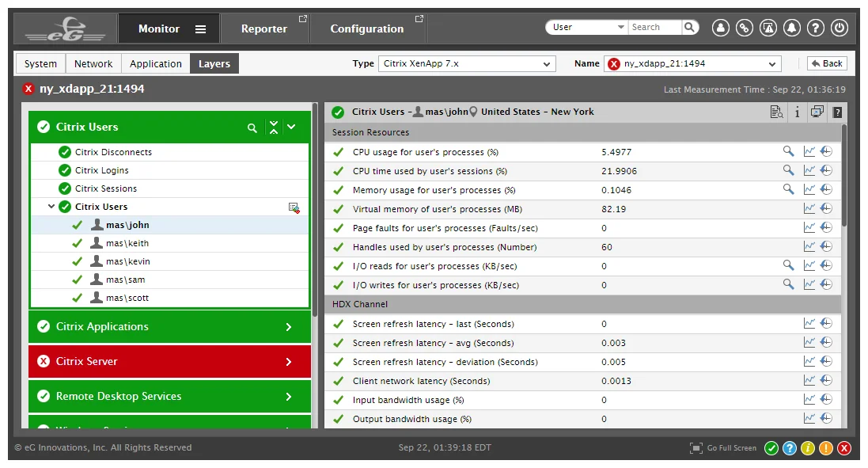Image resolution: width=868 pixels, height=468 pixels.
Task: Open the Monitor hamburger menu
Action: [x=200, y=29]
